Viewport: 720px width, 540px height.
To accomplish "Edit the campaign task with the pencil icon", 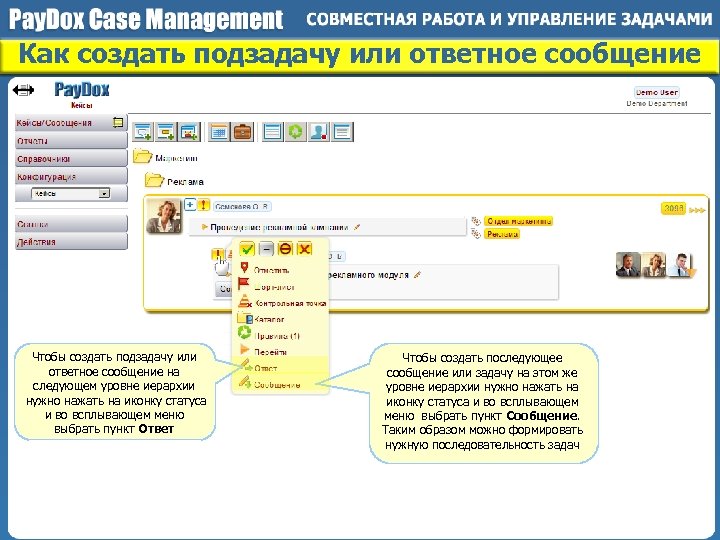I will [357, 227].
